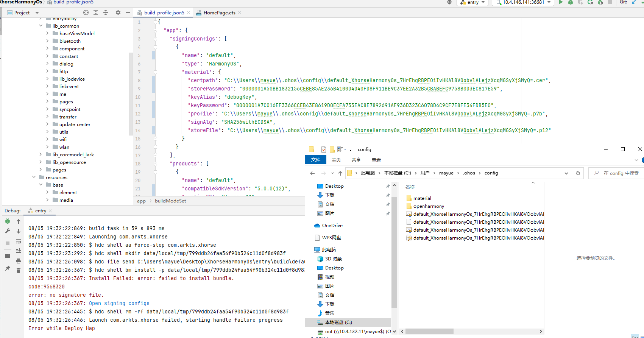This screenshot has height=338, width=644.
Task: Select the entry tab in the Debug panel
Action: tap(41, 211)
